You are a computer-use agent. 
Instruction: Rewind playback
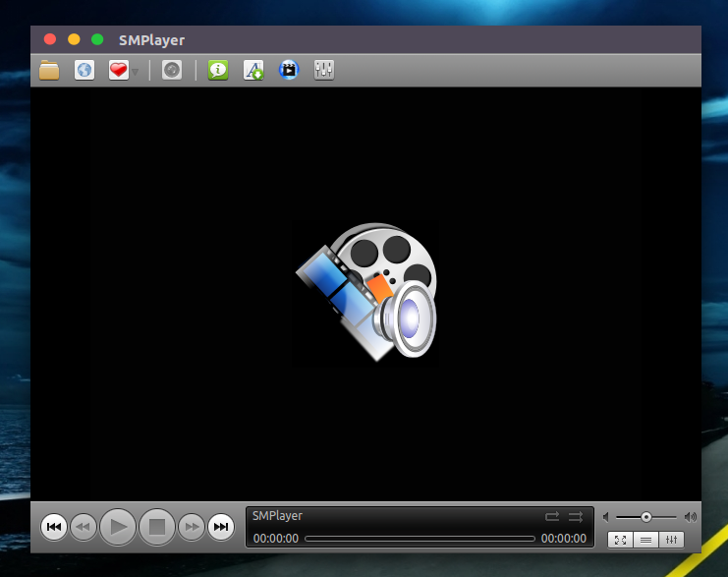[x=84, y=527]
